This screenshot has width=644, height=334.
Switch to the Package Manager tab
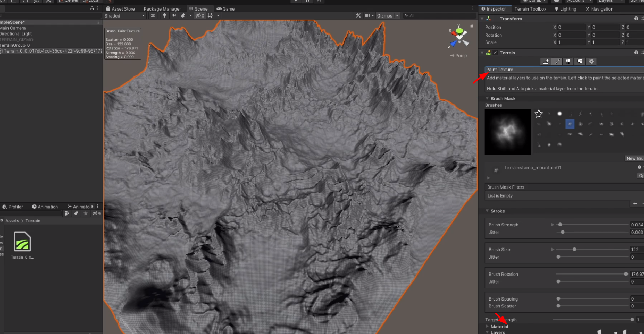(x=162, y=9)
